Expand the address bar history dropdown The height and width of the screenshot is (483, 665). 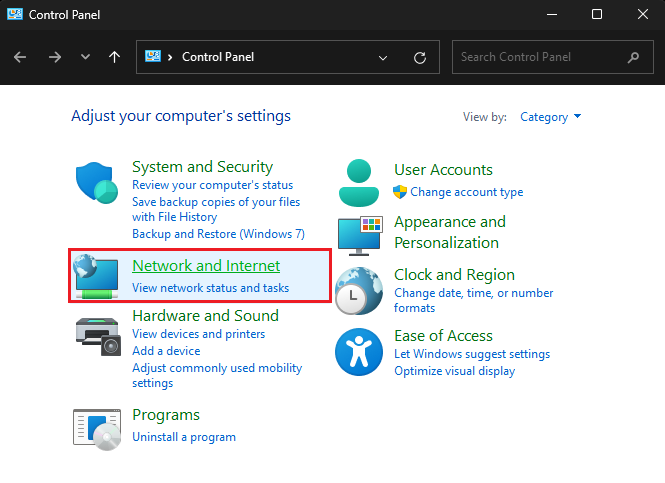(x=384, y=57)
